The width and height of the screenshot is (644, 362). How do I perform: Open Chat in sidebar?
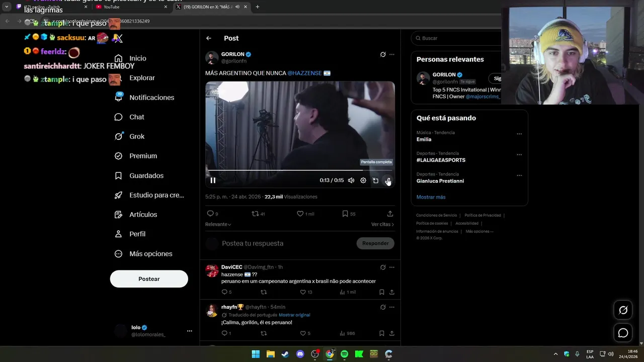pos(129,117)
